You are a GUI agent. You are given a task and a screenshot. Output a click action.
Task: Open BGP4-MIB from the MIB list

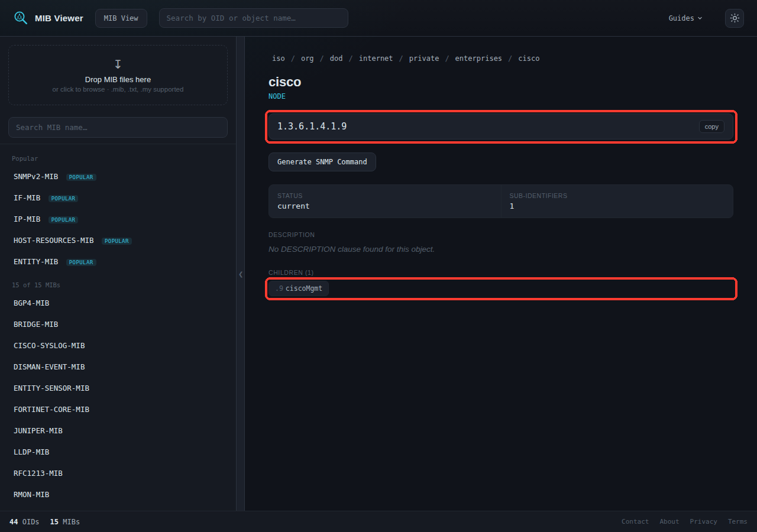pyautogui.click(x=31, y=303)
